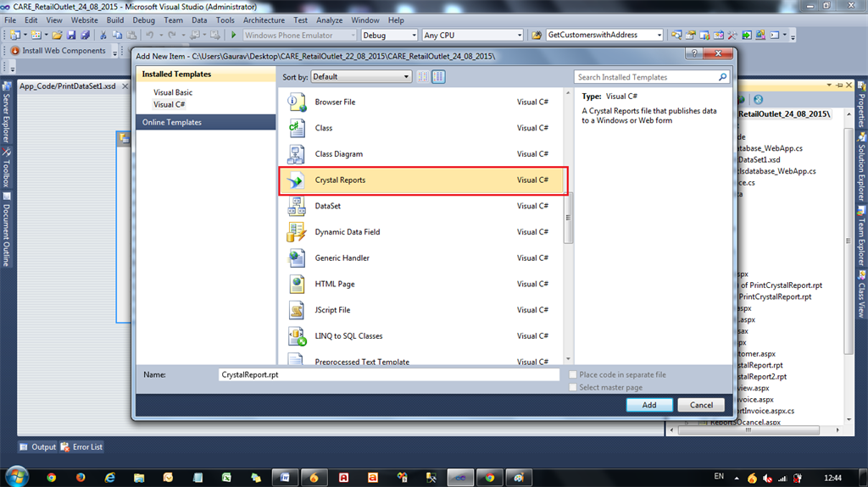
Task: Select the Crystal Reports template
Action: click(x=423, y=180)
